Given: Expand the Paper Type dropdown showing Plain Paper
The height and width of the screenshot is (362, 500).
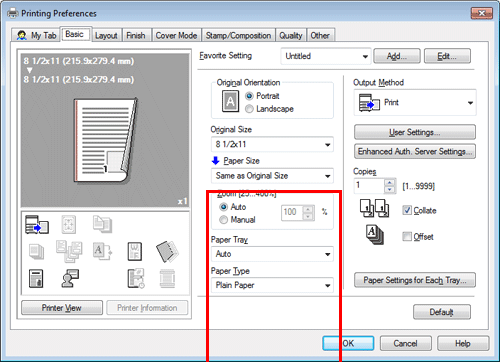Looking at the screenshot, I should [x=272, y=285].
